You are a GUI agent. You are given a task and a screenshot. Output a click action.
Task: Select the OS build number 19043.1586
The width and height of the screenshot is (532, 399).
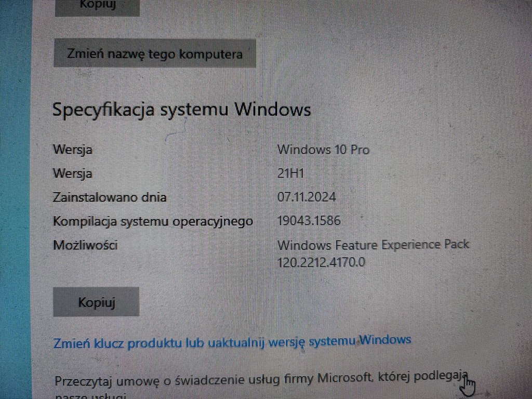pos(309,221)
